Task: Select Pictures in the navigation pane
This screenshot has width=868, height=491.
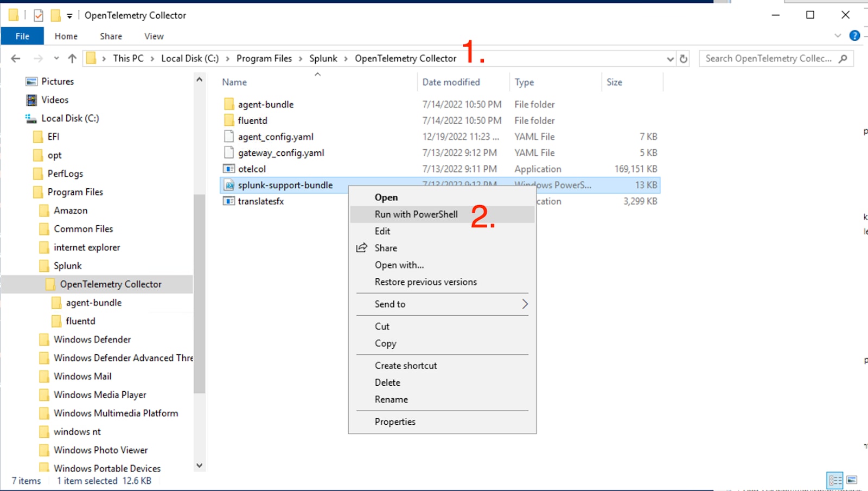Action: coord(58,81)
